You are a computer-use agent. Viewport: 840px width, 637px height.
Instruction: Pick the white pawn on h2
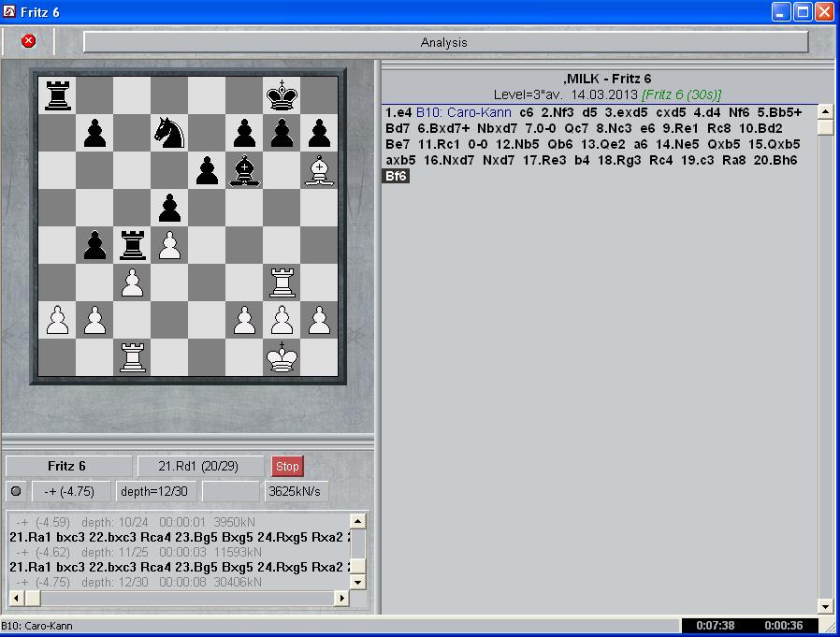click(x=319, y=320)
